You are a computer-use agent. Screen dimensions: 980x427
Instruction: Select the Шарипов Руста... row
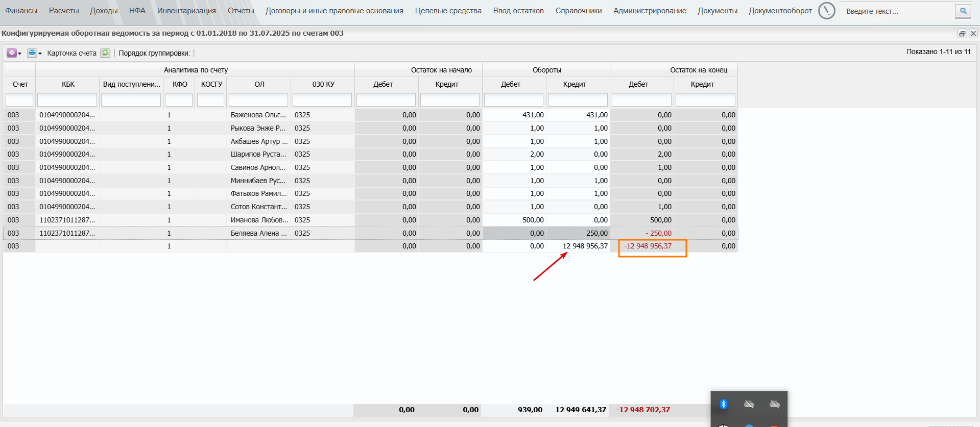[x=371, y=154]
